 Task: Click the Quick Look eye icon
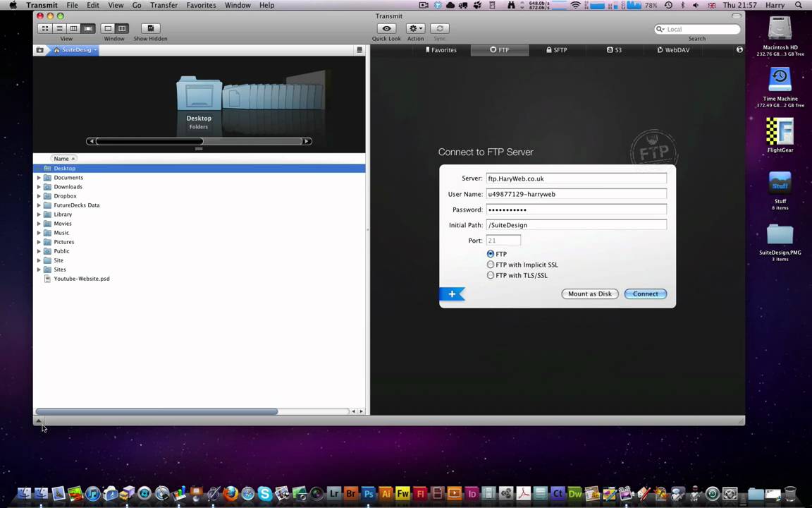coord(386,28)
